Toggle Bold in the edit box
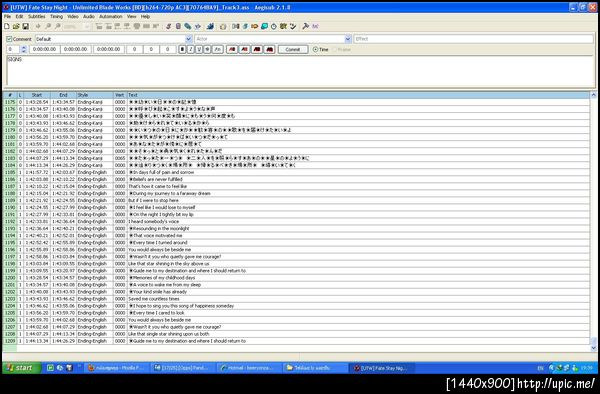 pos(182,49)
